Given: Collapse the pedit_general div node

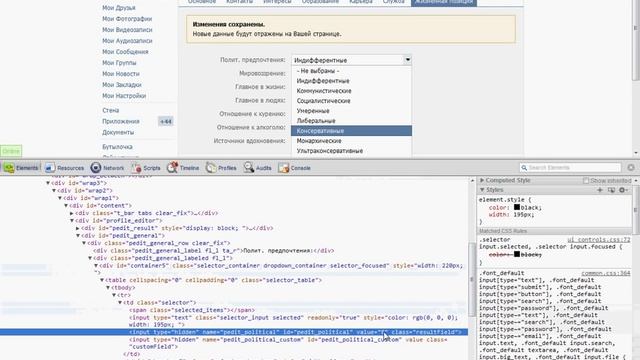Looking at the screenshot, I should pos(78,236).
